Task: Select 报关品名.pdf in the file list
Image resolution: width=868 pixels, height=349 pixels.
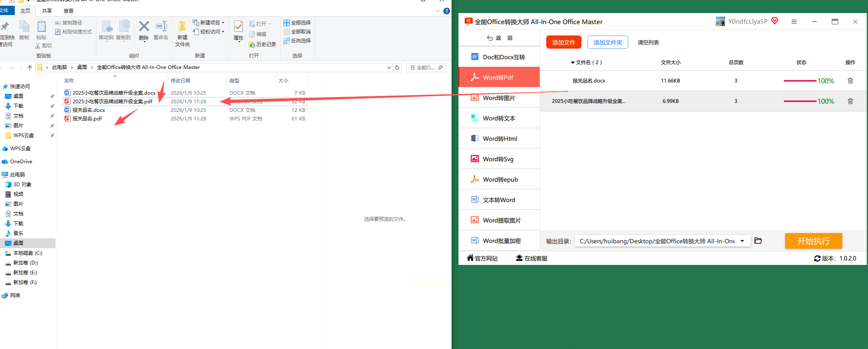Action: pyautogui.click(x=87, y=118)
